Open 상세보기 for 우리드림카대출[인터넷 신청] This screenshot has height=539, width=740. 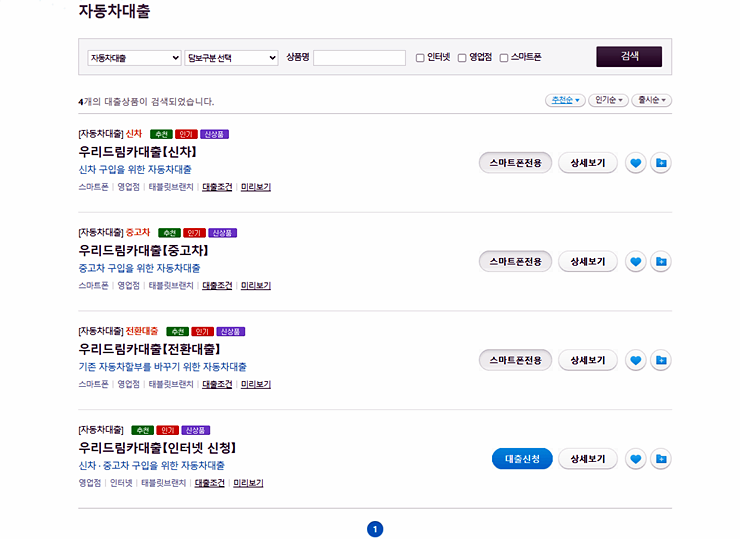pos(588,459)
